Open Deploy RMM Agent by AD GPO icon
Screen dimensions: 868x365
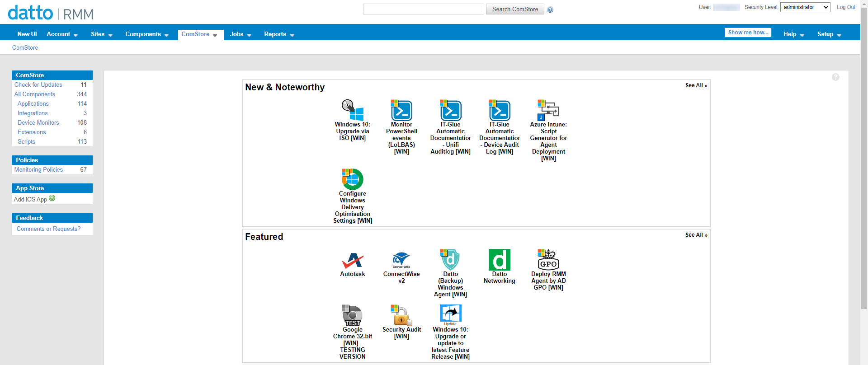click(x=548, y=260)
